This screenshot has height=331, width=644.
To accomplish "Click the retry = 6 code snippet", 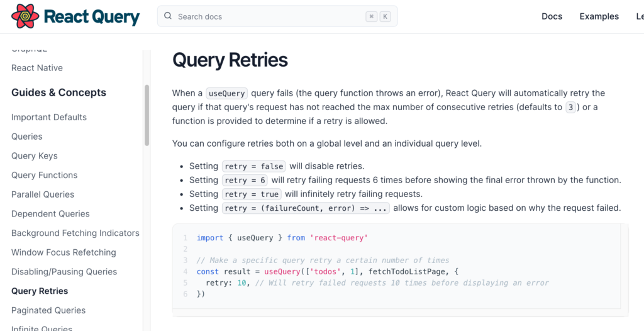I will point(245,181).
